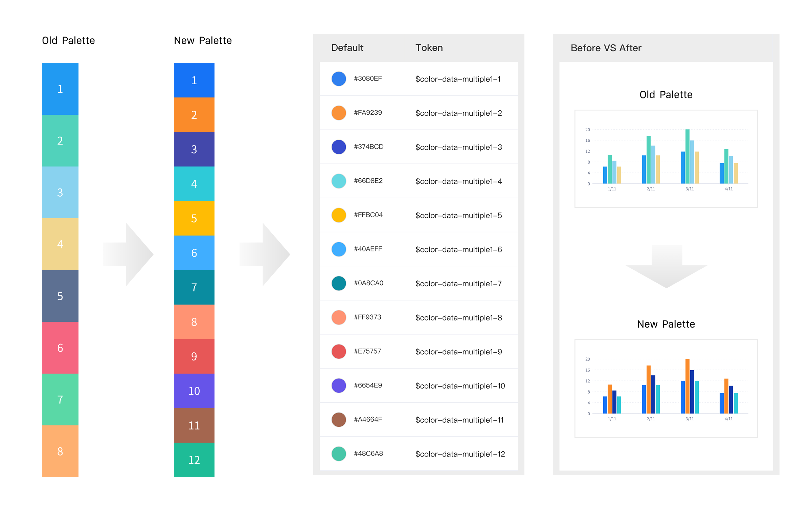The width and height of the screenshot is (812, 511).
Task: Click the #48C6A8 teal circle swatch
Action: (x=339, y=454)
